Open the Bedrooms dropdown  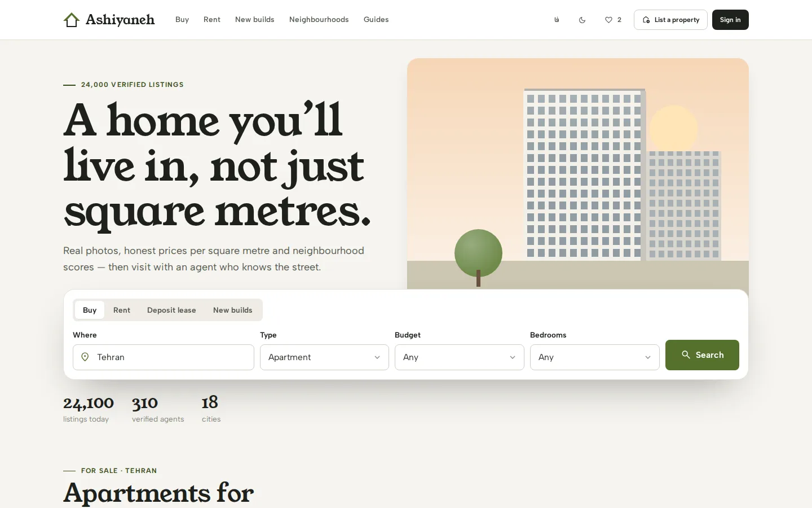coord(595,357)
